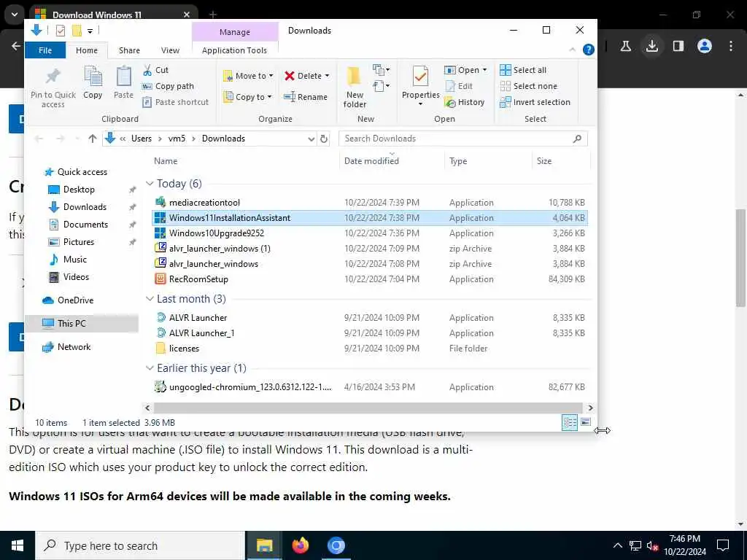This screenshot has height=560, width=747.
Task: Sort by Date modified column header
Action: 371,161
